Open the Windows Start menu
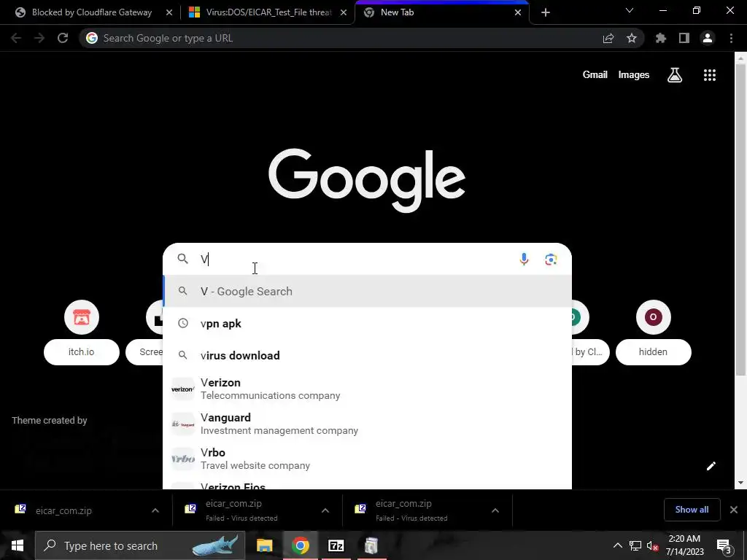This screenshot has height=560, width=747. point(18,545)
